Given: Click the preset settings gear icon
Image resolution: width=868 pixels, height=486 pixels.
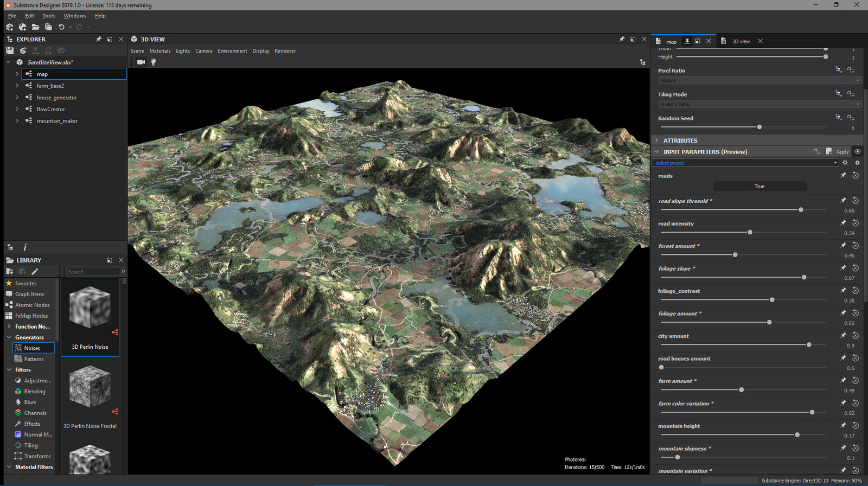Looking at the screenshot, I should [845, 163].
